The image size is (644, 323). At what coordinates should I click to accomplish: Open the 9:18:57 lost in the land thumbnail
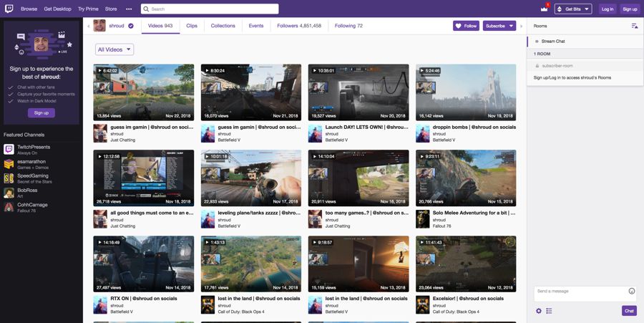coord(358,264)
